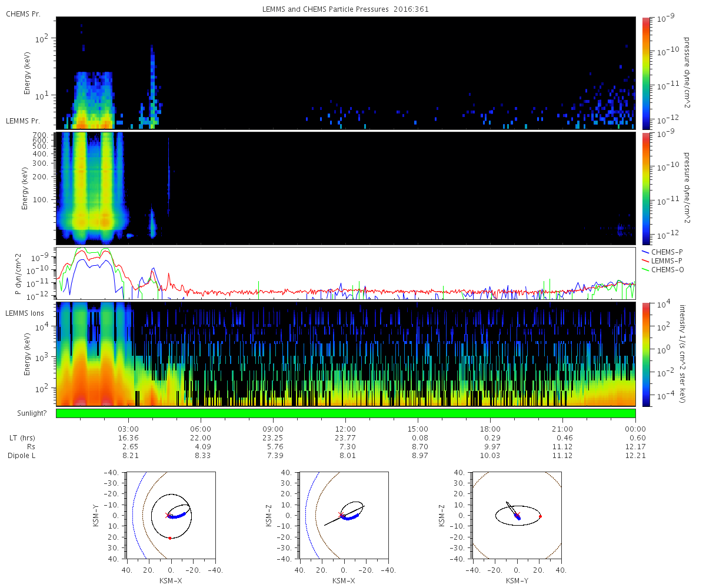706x588 pixels.
Task: Click the red marker in KSM-Y/KSM-Z orbit plot
Action: pos(540,516)
